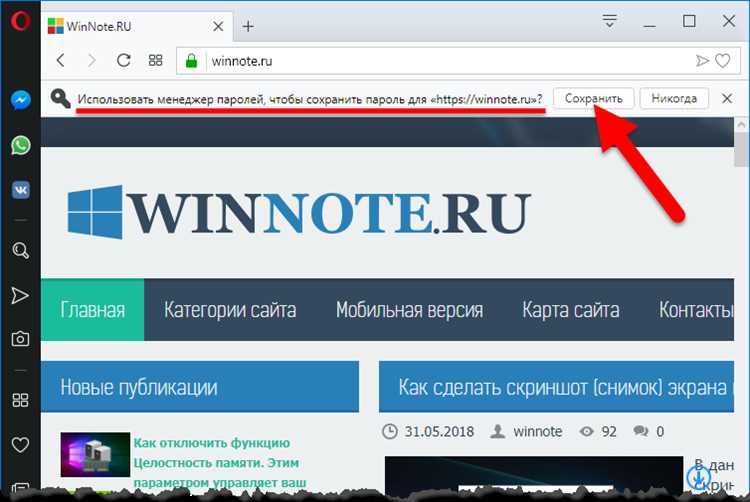
Task: Bookmark the page via address bar heart
Action: point(722,61)
